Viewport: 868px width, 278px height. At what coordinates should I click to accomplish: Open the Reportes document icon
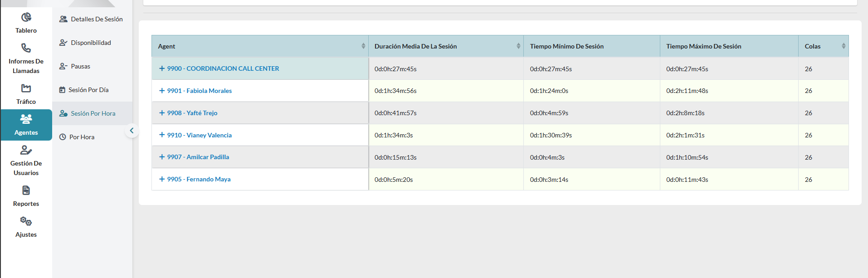[x=26, y=190]
